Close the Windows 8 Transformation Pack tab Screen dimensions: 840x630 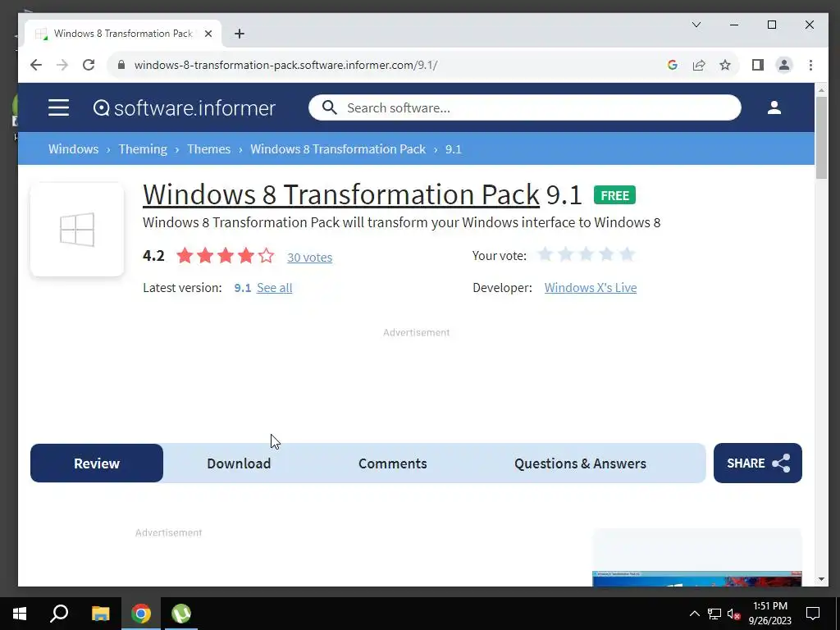click(x=208, y=34)
